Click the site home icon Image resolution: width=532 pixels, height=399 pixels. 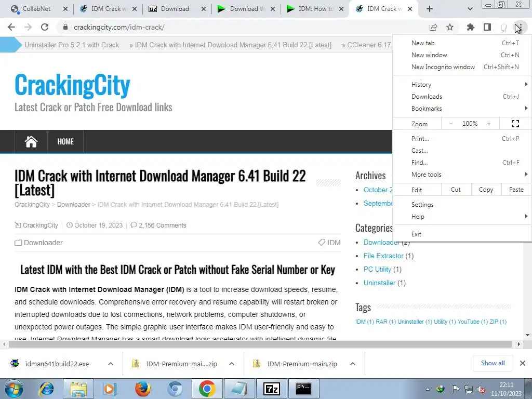point(31,141)
